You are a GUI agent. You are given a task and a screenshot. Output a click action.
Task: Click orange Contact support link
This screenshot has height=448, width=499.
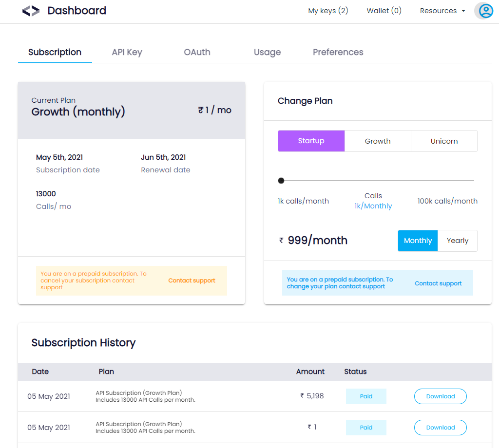(x=192, y=280)
